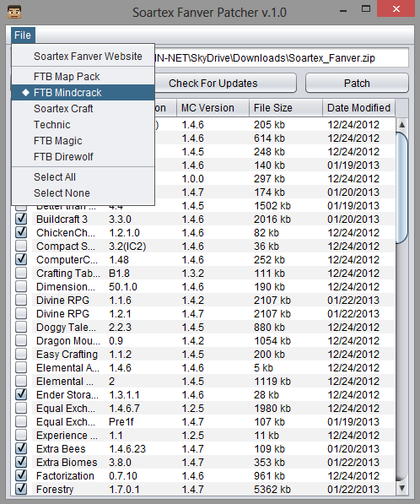Image resolution: width=420 pixels, height=504 pixels.
Task: Click version cell 3.2(IC2)
Action: [x=127, y=247]
